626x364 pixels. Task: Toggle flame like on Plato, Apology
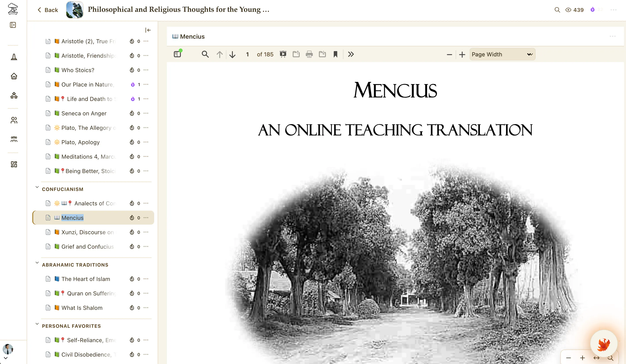pyautogui.click(x=132, y=142)
